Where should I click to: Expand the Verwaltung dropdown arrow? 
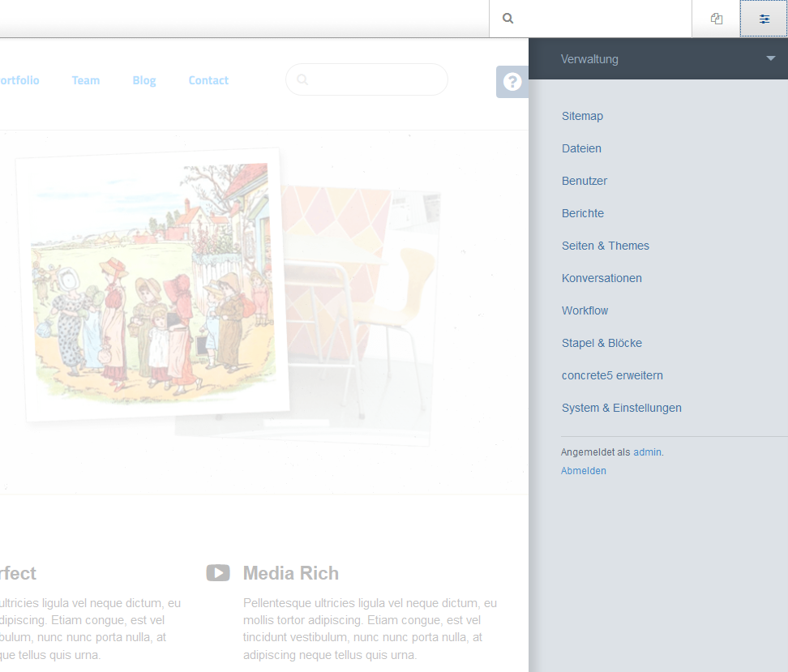point(770,58)
